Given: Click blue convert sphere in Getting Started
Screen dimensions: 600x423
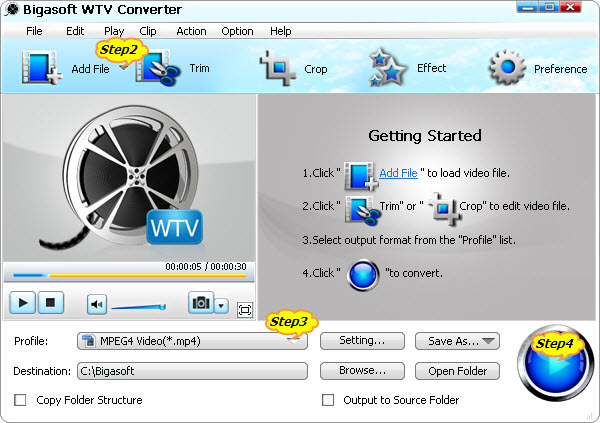Looking at the screenshot, I should (x=363, y=274).
